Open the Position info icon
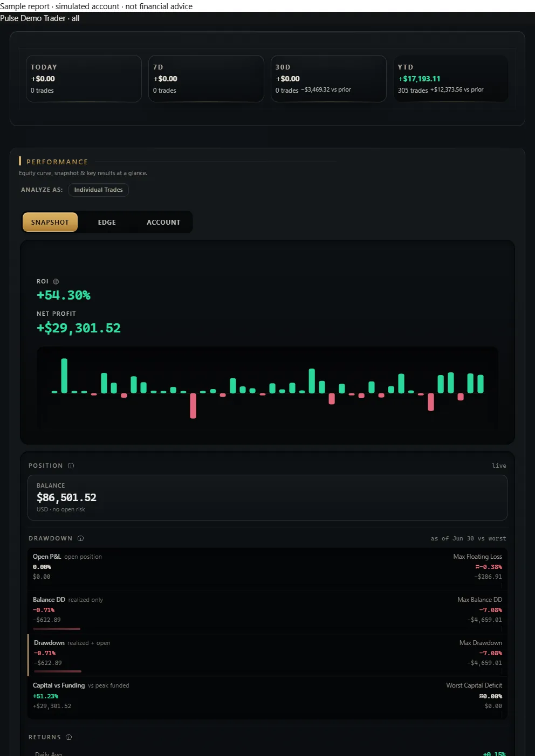 tap(71, 466)
